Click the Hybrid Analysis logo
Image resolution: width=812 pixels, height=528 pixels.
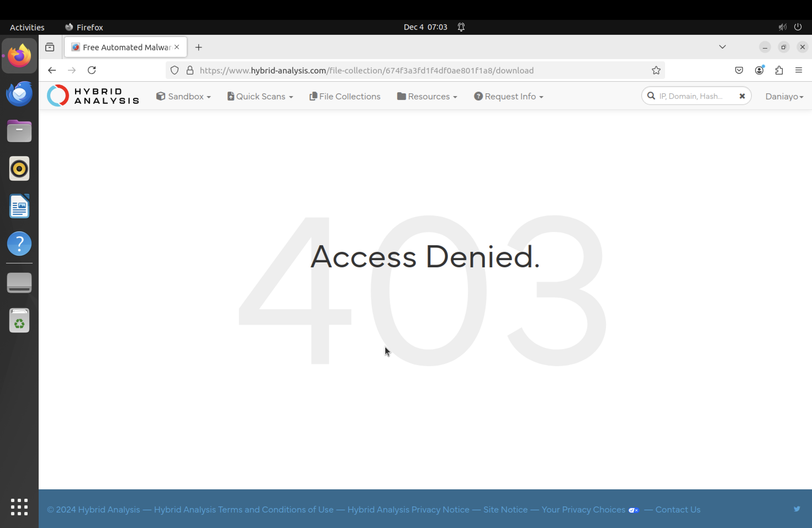(x=93, y=96)
